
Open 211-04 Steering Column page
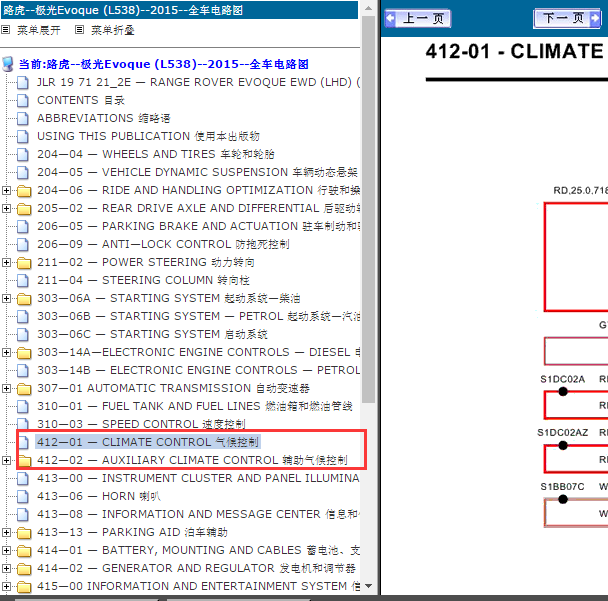click(143, 280)
